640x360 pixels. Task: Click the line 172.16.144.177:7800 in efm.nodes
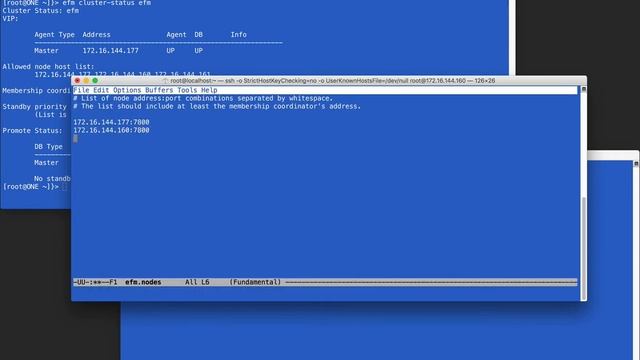pos(111,122)
